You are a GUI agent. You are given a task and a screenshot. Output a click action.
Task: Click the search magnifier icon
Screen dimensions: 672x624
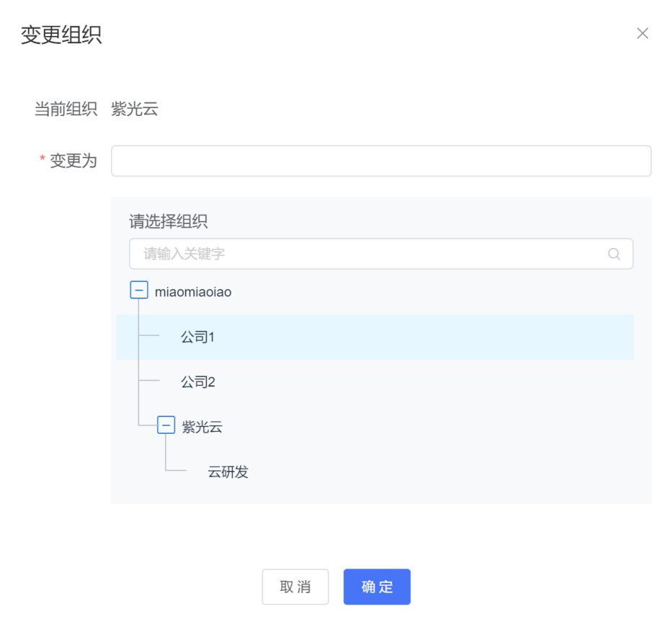(614, 254)
